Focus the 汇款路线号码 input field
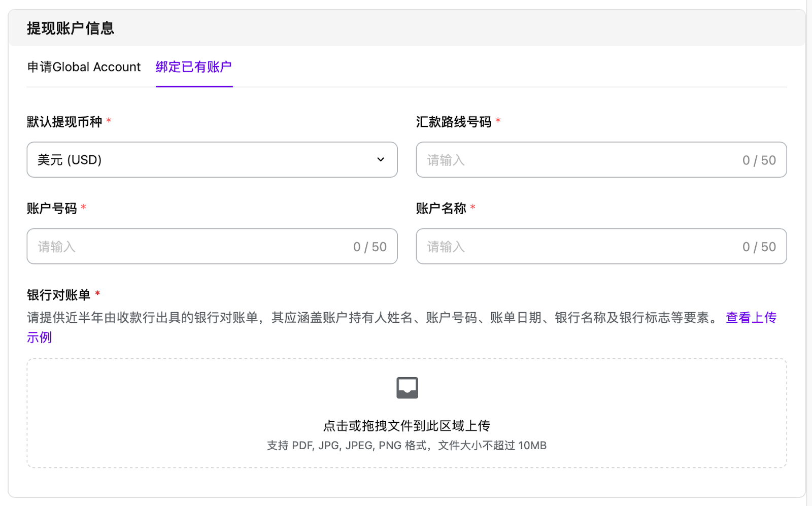Screen dimensions: 812x506 (x=579, y=160)
